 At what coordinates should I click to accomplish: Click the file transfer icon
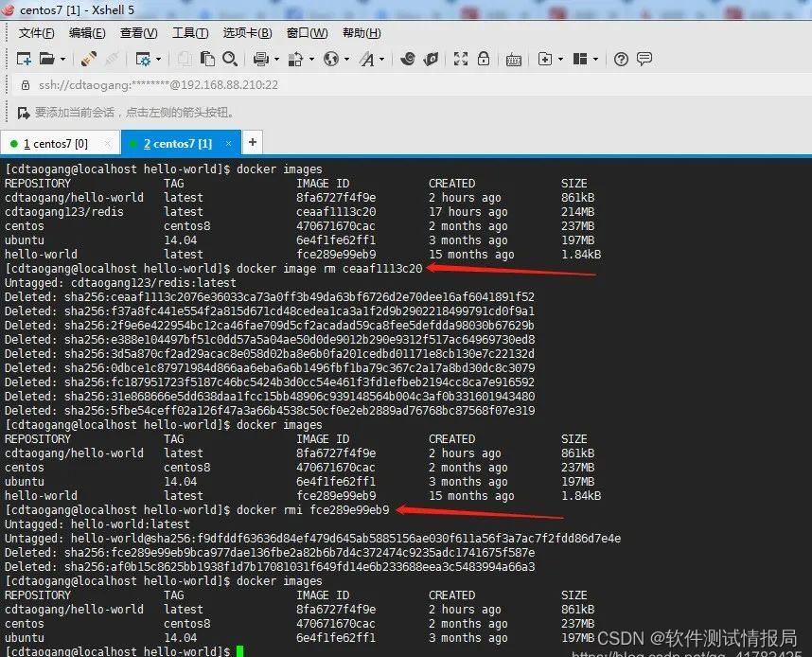tap(295, 59)
